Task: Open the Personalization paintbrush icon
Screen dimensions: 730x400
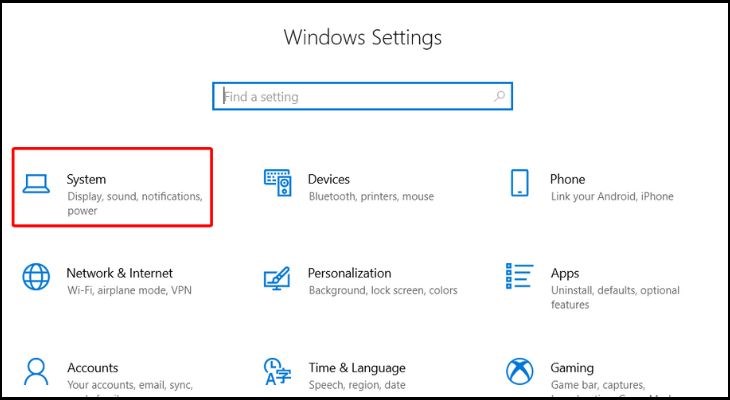Action: click(x=278, y=277)
